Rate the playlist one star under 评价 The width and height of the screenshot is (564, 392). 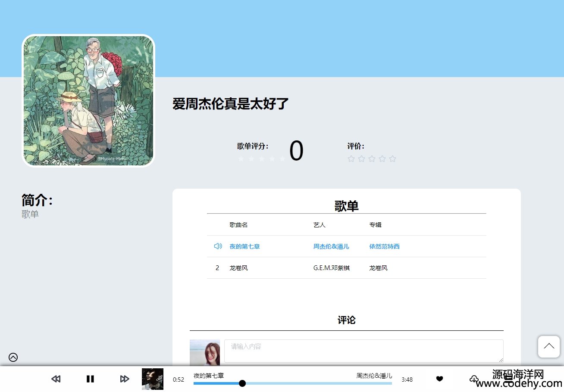point(351,159)
